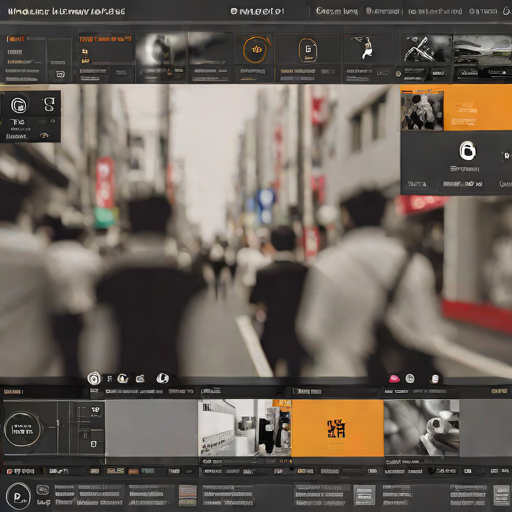This screenshot has height=512, width=512.
Task: Toggle the orange eye icon in the overlay panel
Action: tap(44, 135)
